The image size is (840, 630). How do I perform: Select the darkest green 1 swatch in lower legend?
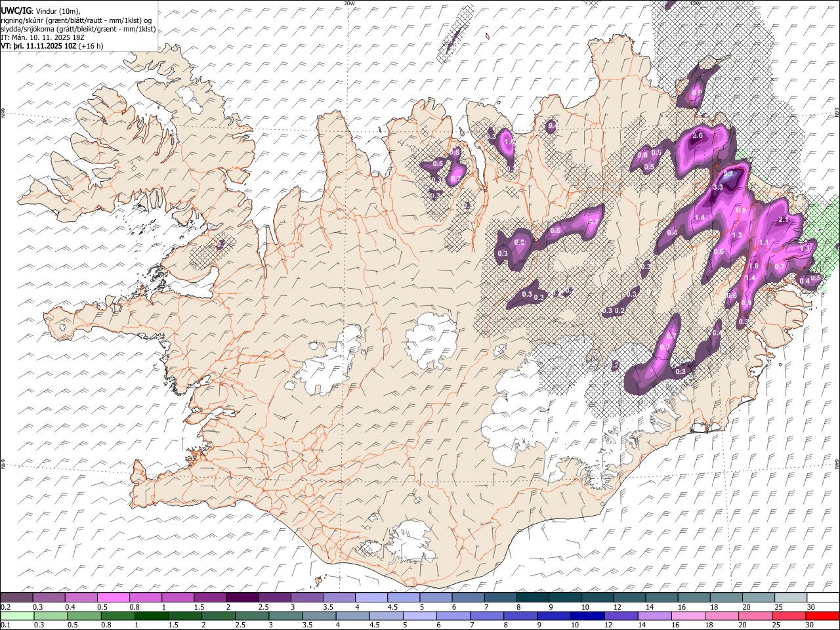(152, 616)
